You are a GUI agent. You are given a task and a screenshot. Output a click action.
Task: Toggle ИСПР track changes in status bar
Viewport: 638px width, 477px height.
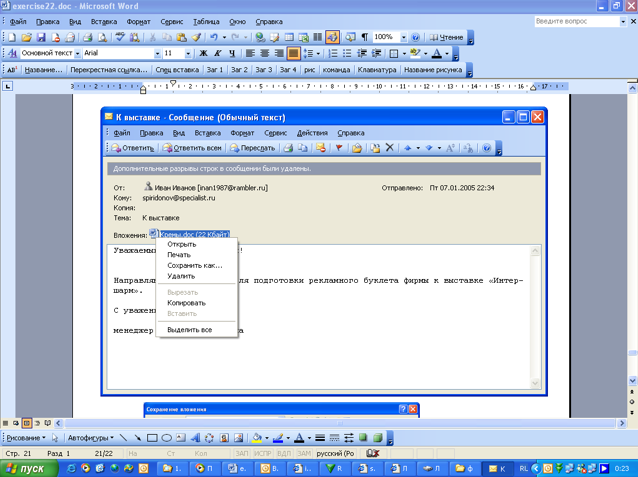click(x=263, y=453)
